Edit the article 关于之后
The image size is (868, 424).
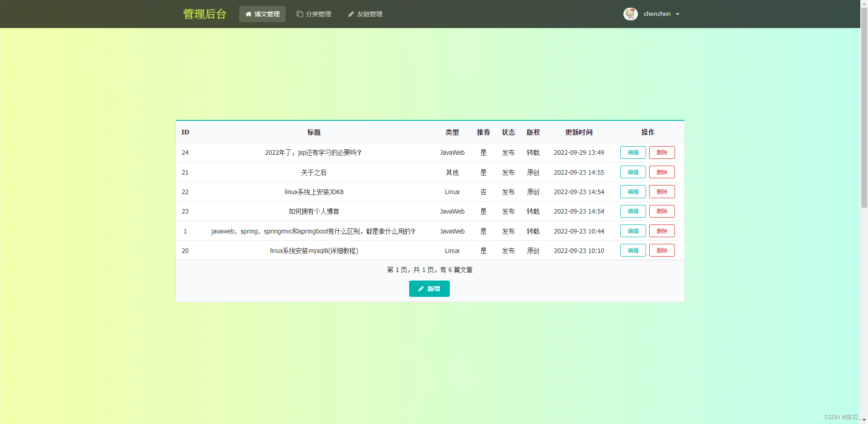pos(633,172)
